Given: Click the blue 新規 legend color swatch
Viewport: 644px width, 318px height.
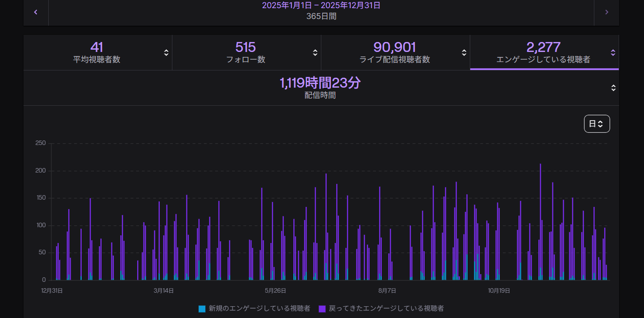Looking at the screenshot, I should [202, 309].
